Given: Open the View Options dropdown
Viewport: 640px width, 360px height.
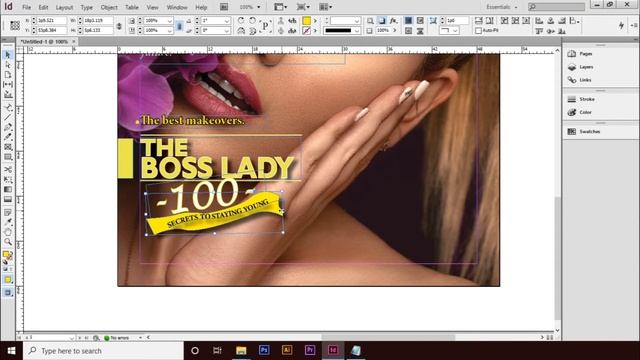Looking at the screenshot, I should point(280,7).
